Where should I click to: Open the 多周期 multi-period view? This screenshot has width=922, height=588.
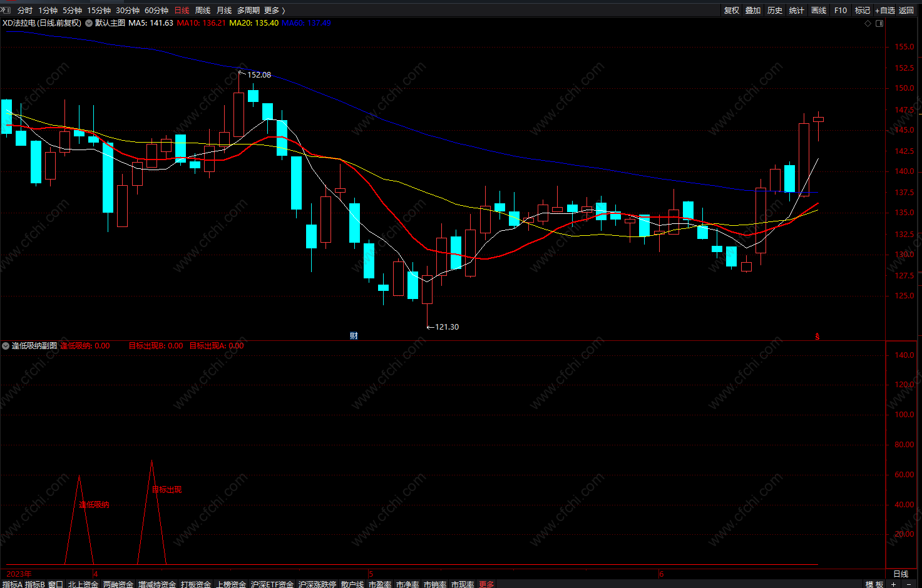point(248,11)
